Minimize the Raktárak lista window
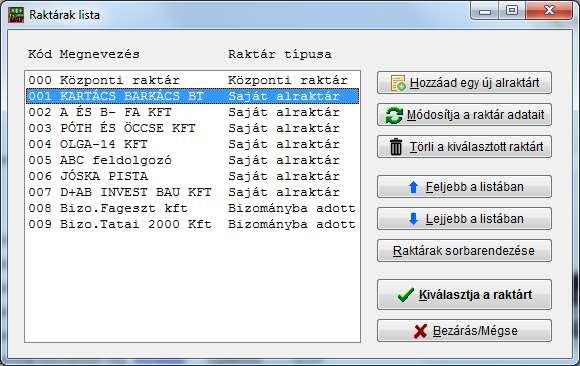Screen dimensions: 580x366 485,11
